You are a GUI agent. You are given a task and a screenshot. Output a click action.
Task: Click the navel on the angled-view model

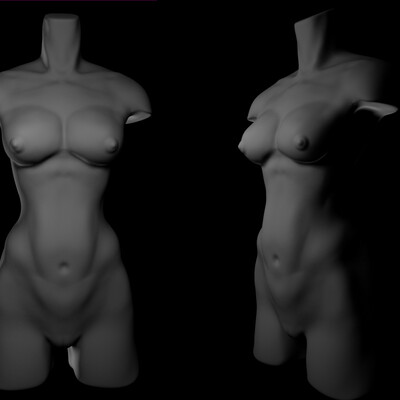pyautogui.click(x=276, y=259)
